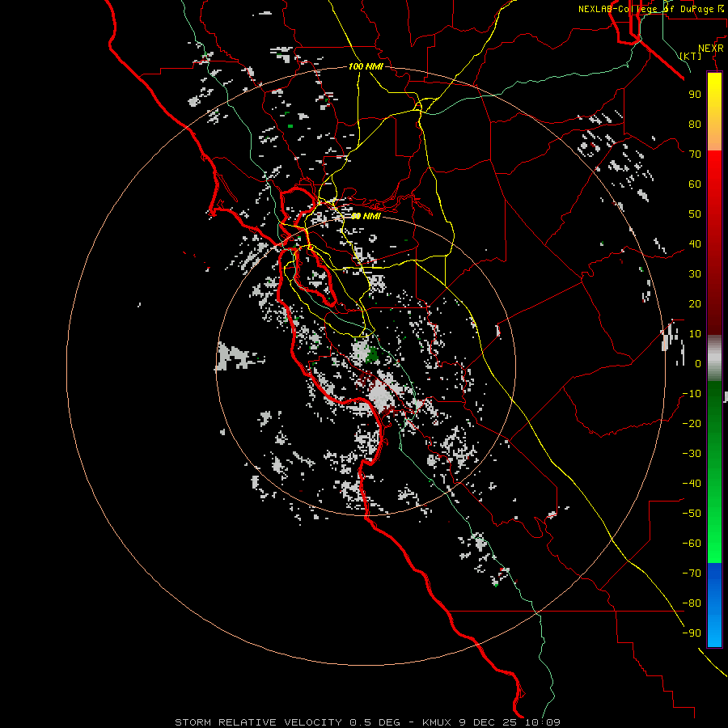Click the 70 value on velocity scale
This screenshot has height=728, width=728.
pos(695,154)
